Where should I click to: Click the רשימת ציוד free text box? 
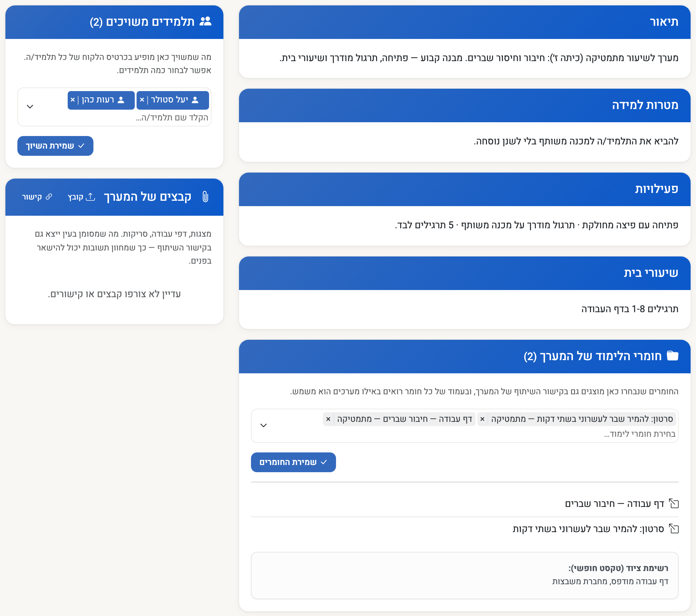pyautogui.click(x=464, y=576)
